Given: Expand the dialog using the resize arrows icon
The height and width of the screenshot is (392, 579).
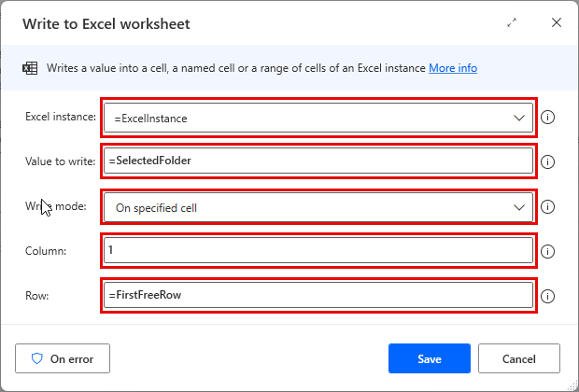Looking at the screenshot, I should coord(512,22).
